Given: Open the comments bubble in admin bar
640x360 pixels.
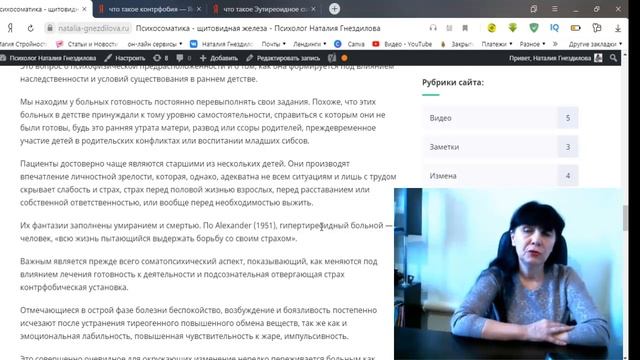Looking at the screenshot, I should pyautogui.click(x=184, y=58).
